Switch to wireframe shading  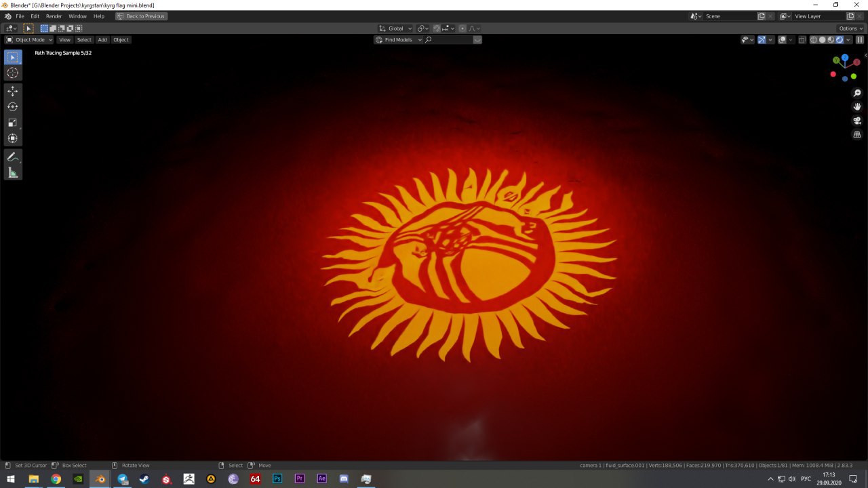(x=814, y=39)
